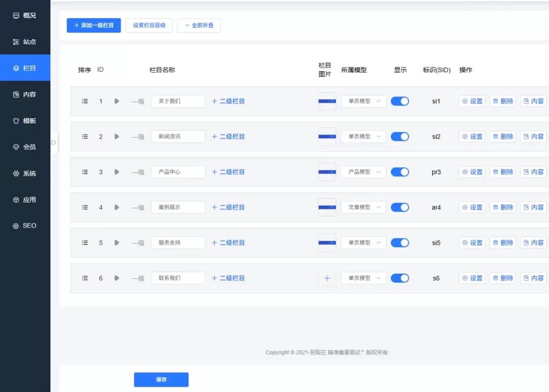This screenshot has height=392, width=549.
Task: Open 概况 in the sidebar
Action: coord(25,16)
